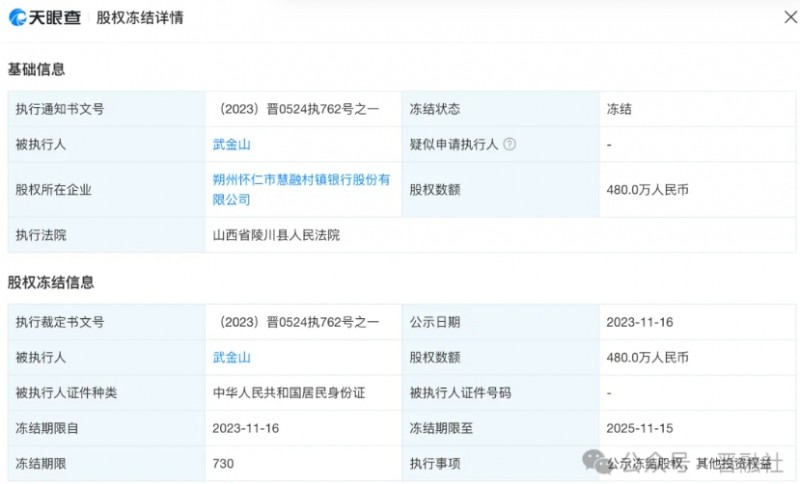This screenshot has height=484, width=800.
Task: Click the 冻结期限至 label
Action: coord(441,428)
